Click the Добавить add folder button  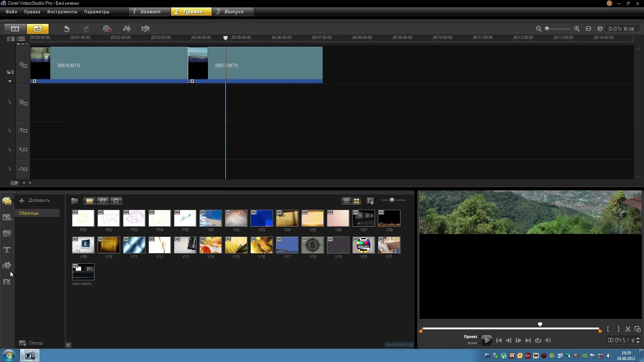(x=35, y=200)
